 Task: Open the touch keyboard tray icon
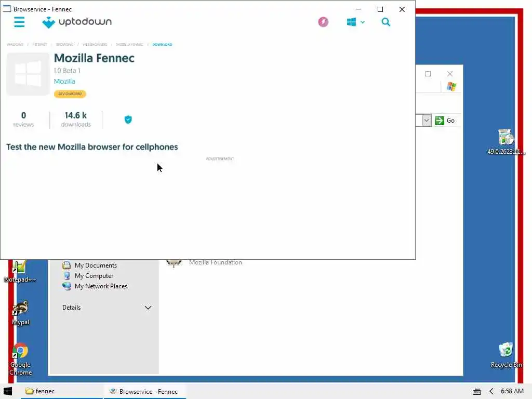point(477,392)
